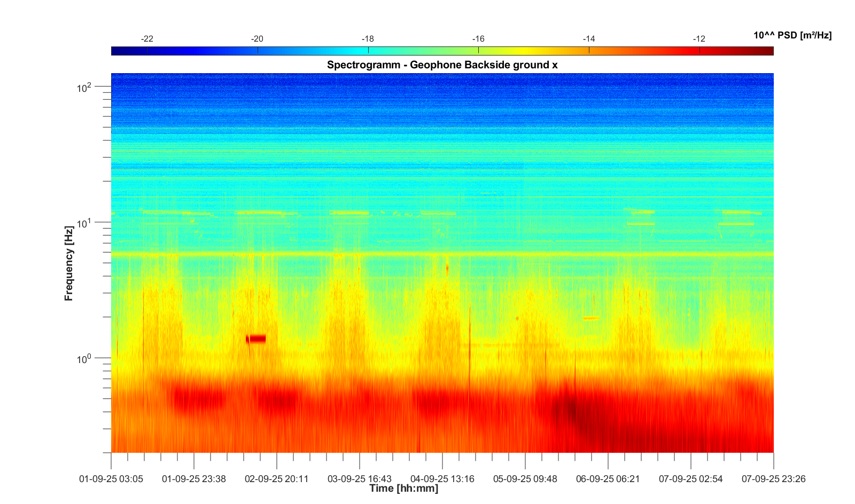Select the Frequency [Hz] axis label

tap(68, 263)
